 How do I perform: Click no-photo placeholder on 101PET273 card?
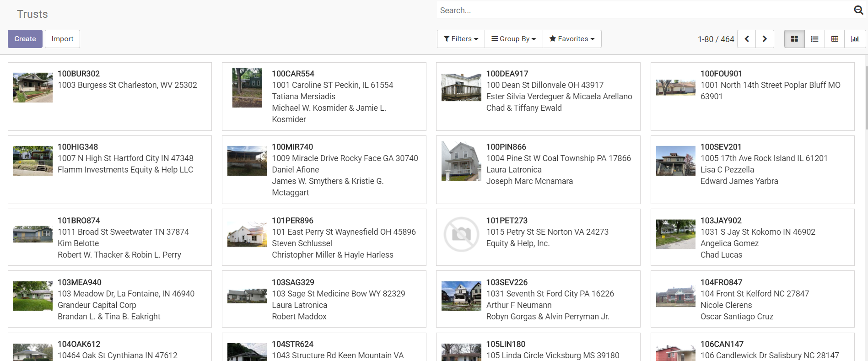(461, 234)
